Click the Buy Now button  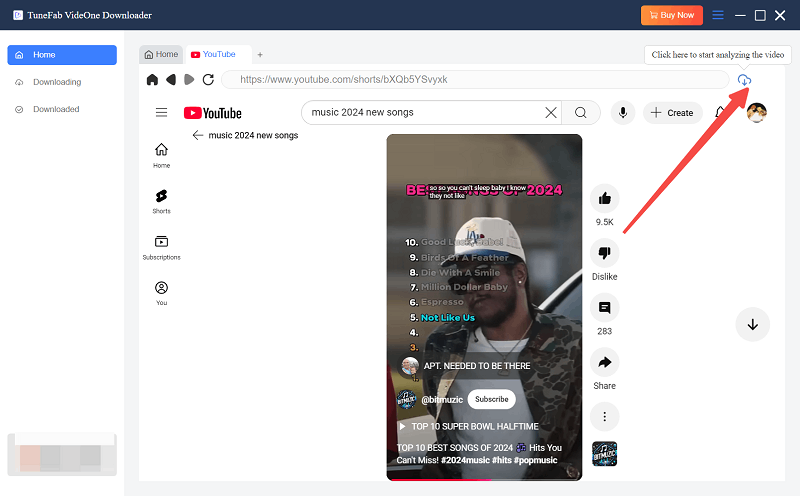coord(671,15)
